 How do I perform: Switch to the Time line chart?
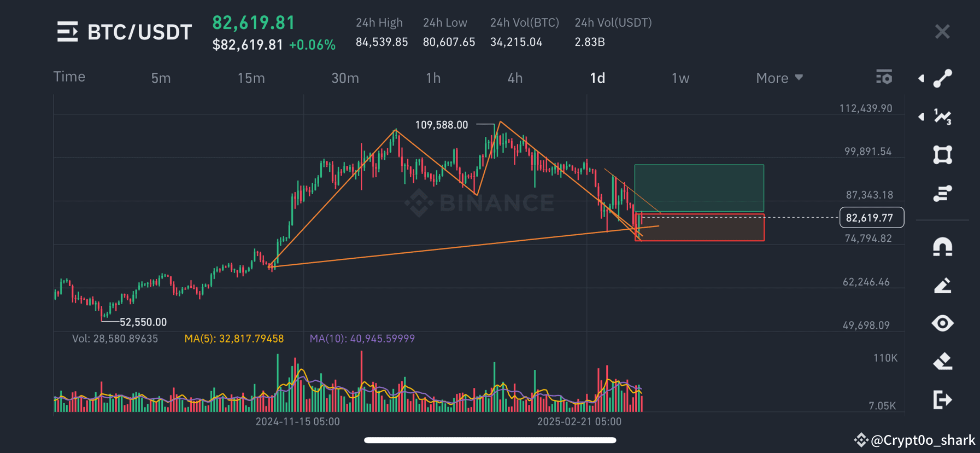tap(69, 77)
